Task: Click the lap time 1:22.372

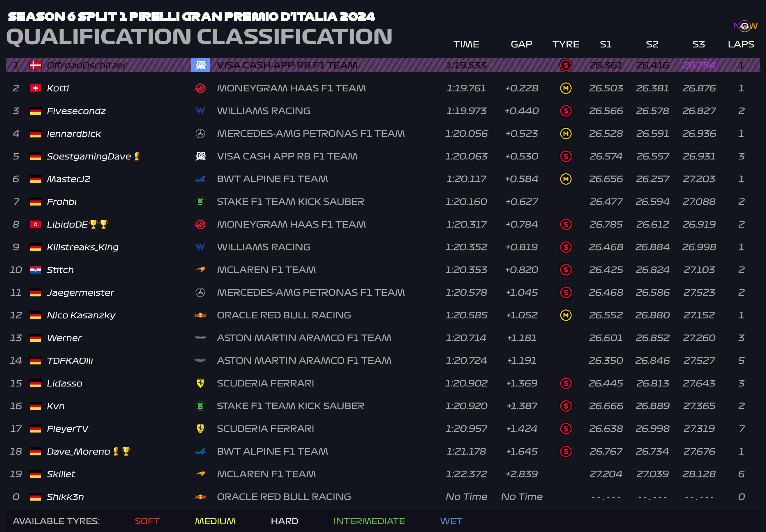Action: coord(466,474)
